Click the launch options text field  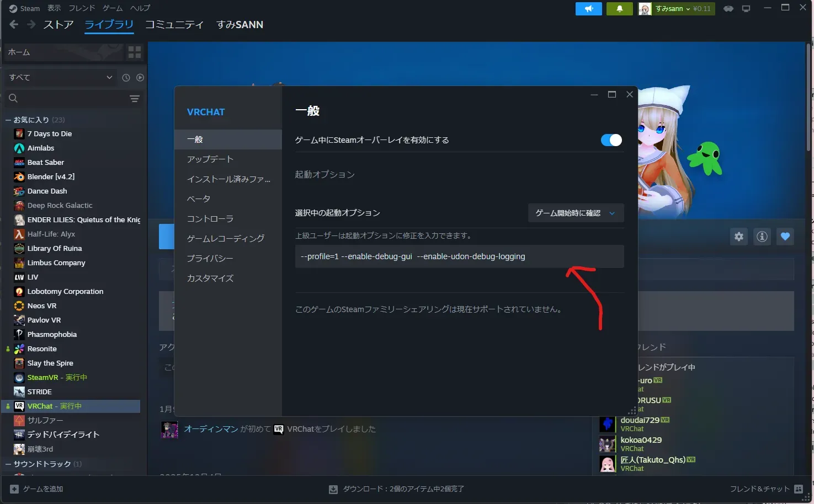coord(459,256)
